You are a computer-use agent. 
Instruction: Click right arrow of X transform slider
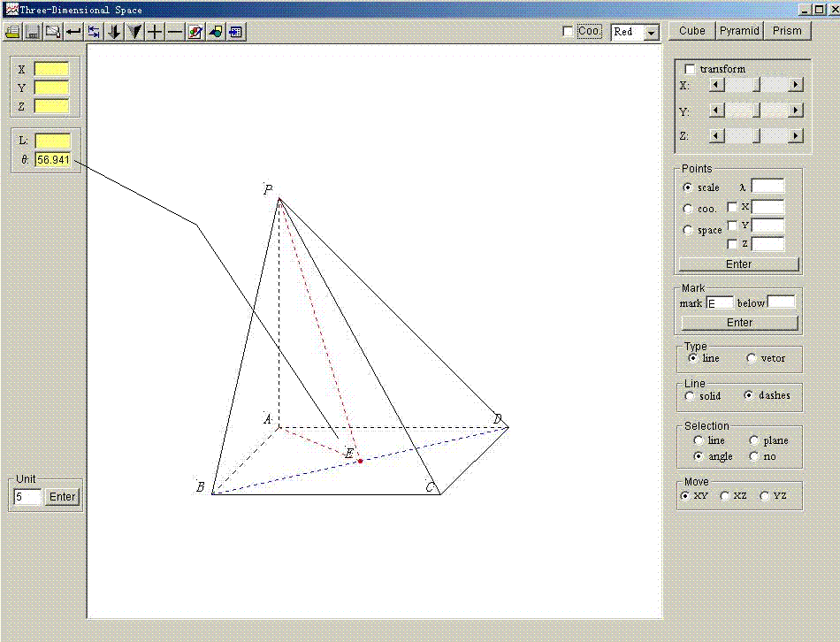(x=796, y=85)
